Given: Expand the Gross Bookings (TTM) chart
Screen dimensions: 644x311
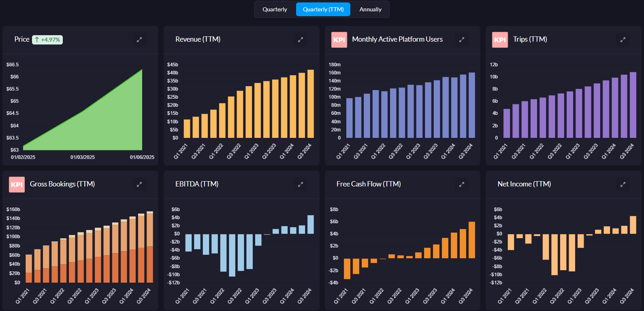Looking at the screenshot, I should 139,184.
